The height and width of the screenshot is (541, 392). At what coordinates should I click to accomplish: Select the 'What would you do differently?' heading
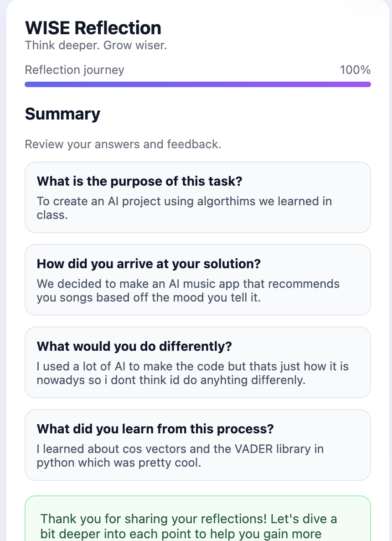[134, 346]
